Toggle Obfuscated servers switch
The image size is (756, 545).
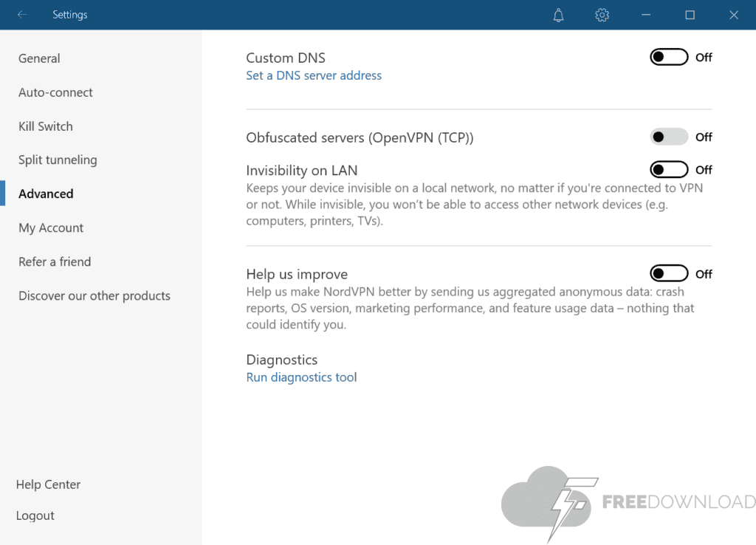(669, 137)
